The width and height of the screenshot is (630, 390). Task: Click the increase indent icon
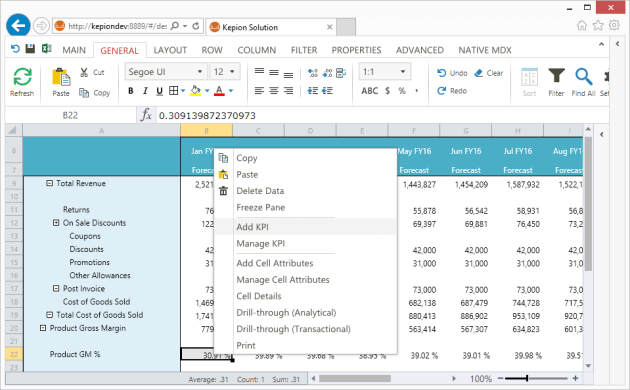click(327, 91)
